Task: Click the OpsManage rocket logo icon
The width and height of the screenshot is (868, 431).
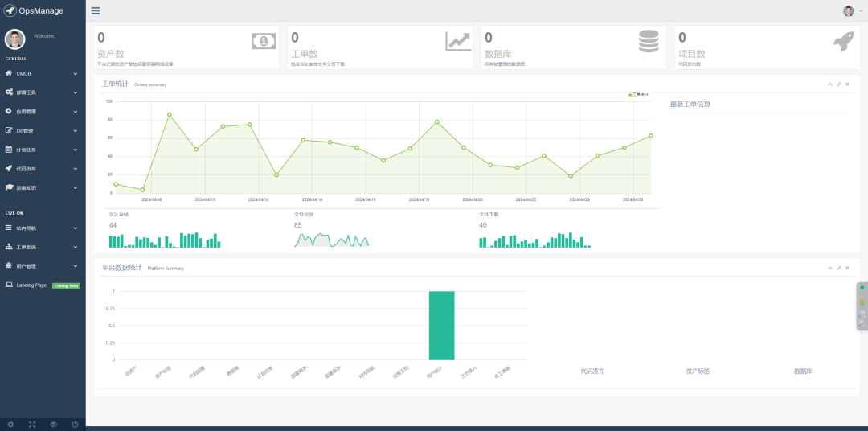Action: pyautogui.click(x=10, y=10)
